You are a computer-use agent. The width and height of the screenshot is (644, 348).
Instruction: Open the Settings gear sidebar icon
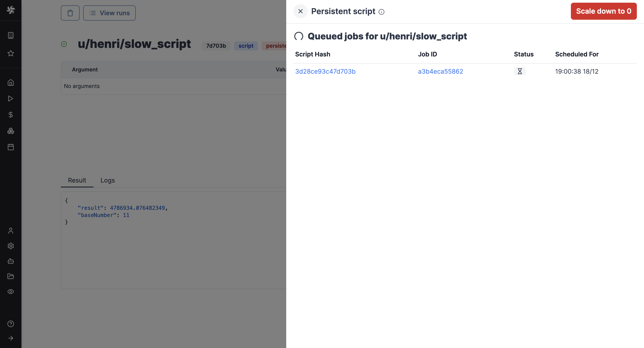click(11, 246)
